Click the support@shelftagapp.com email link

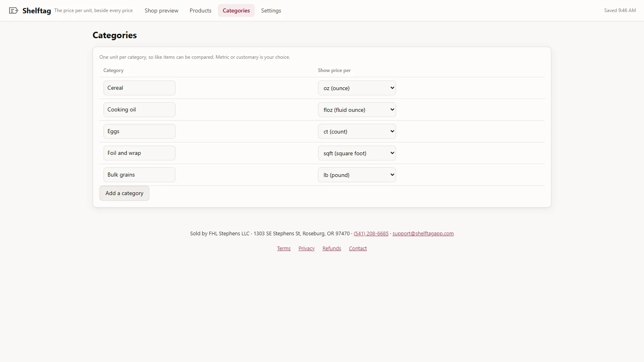[x=423, y=234]
